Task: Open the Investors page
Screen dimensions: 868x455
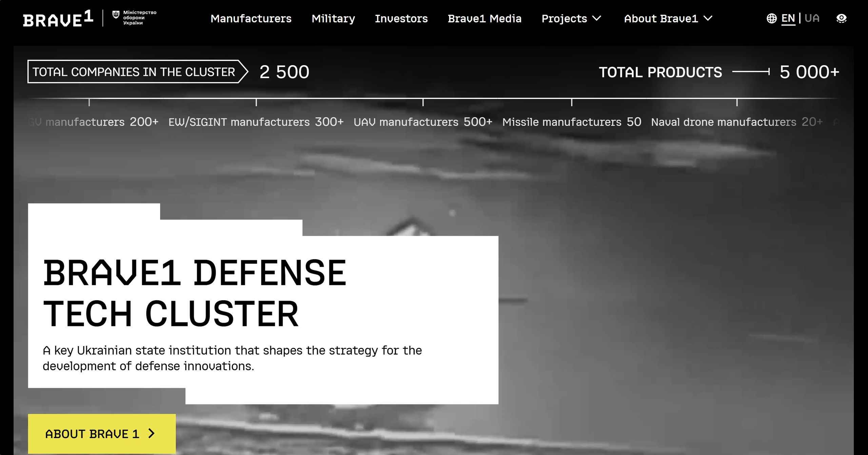Action: [x=401, y=18]
